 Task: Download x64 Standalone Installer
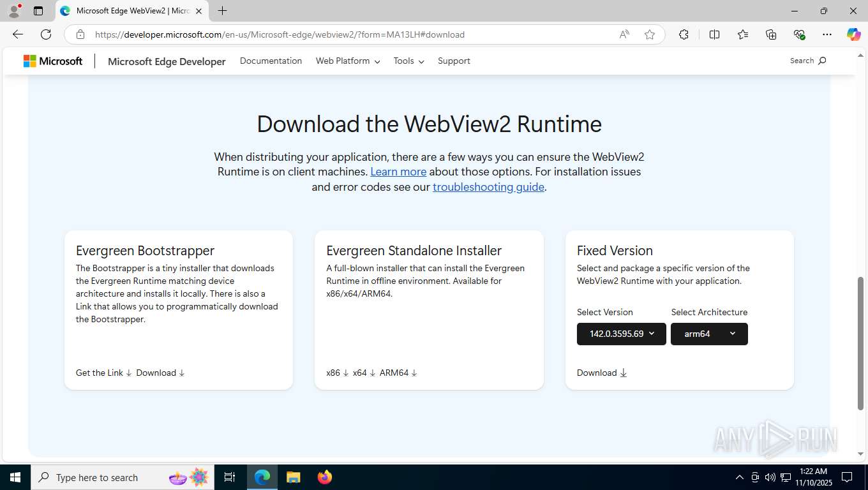[x=364, y=373]
